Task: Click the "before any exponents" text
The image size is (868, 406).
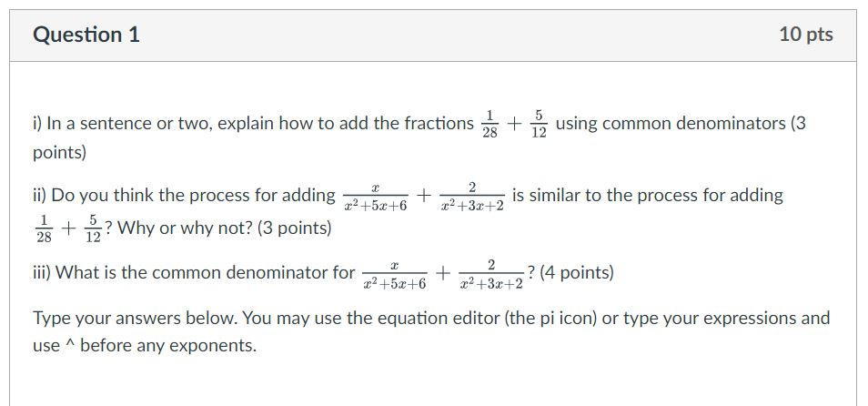Action: click(x=169, y=346)
